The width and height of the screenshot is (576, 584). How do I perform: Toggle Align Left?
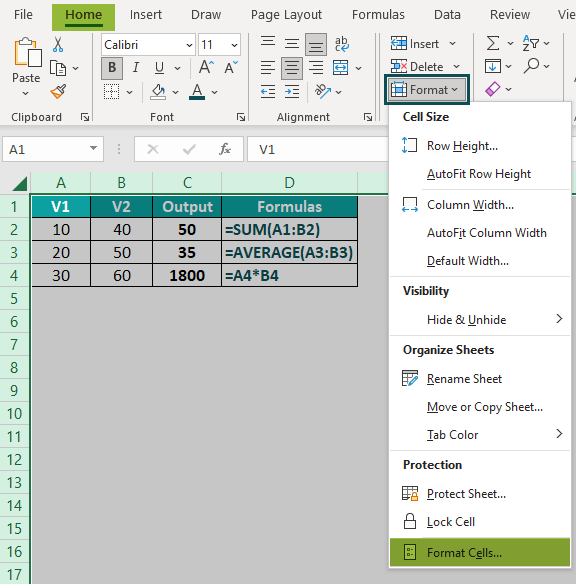point(268,68)
